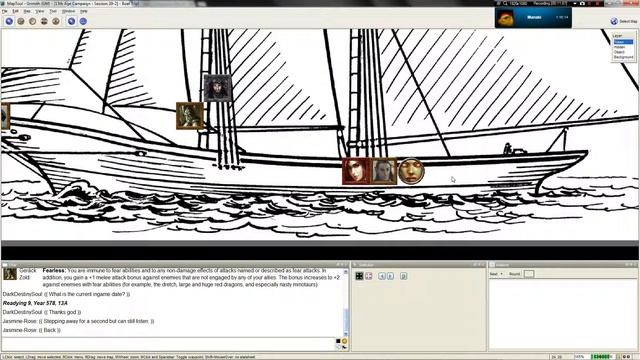
Task: Open the View menu
Action: [40, 11]
